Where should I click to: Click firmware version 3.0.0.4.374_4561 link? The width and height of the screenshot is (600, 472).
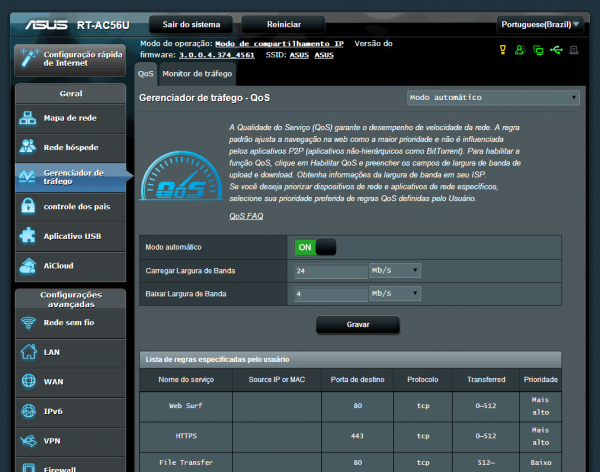click(217, 55)
